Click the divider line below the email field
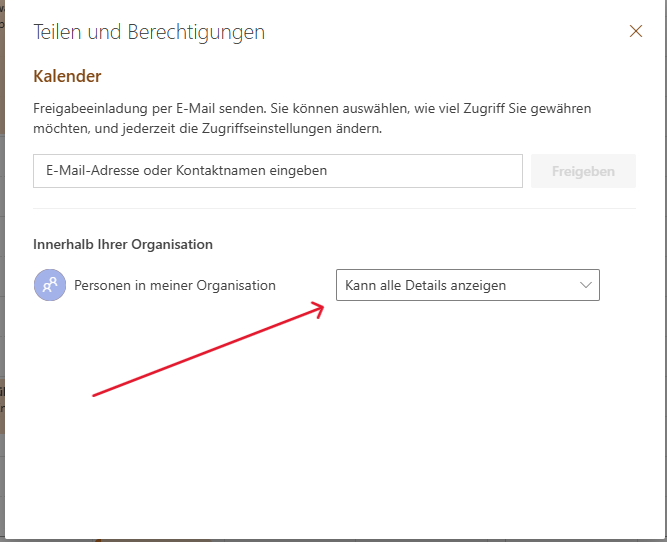 point(334,208)
